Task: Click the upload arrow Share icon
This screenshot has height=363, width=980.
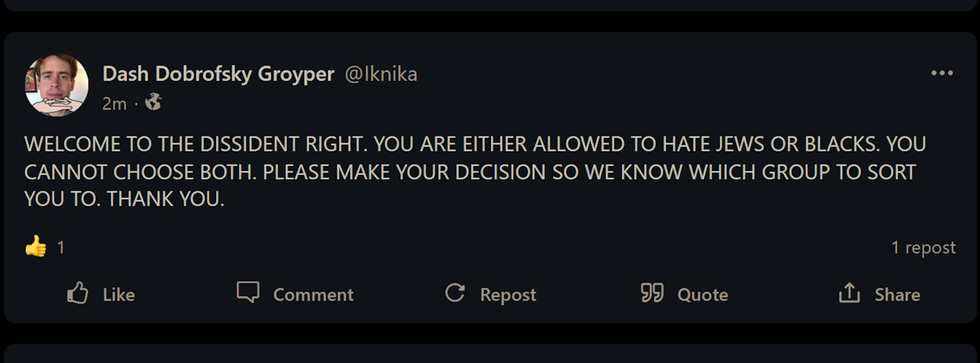Action: point(849,293)
